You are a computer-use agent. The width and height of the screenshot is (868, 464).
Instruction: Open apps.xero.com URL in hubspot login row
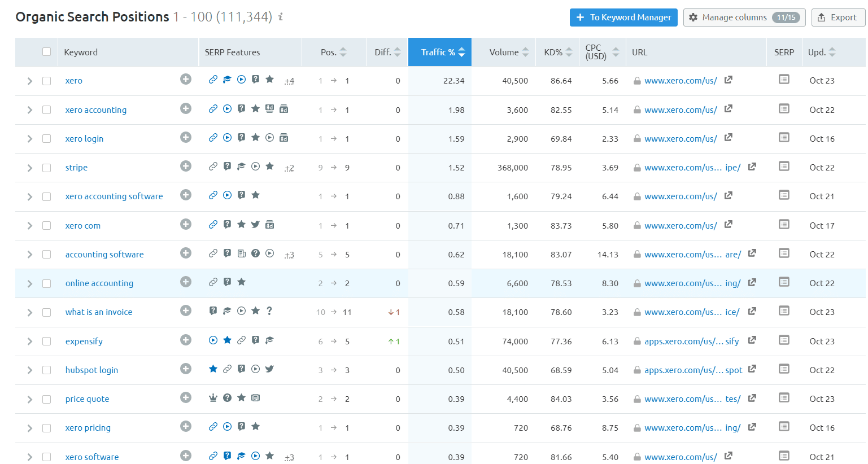pyautogui.click(x=693, y=370)
